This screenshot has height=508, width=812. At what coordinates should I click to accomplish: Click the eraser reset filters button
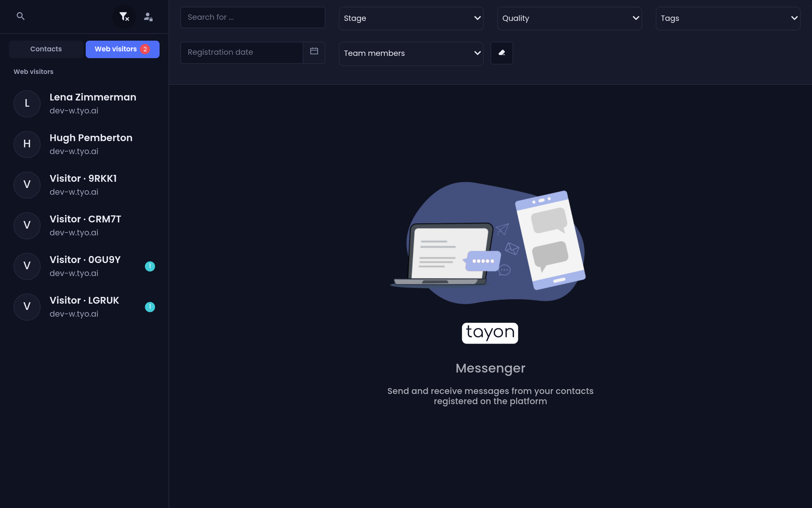(x=502, y=53)
